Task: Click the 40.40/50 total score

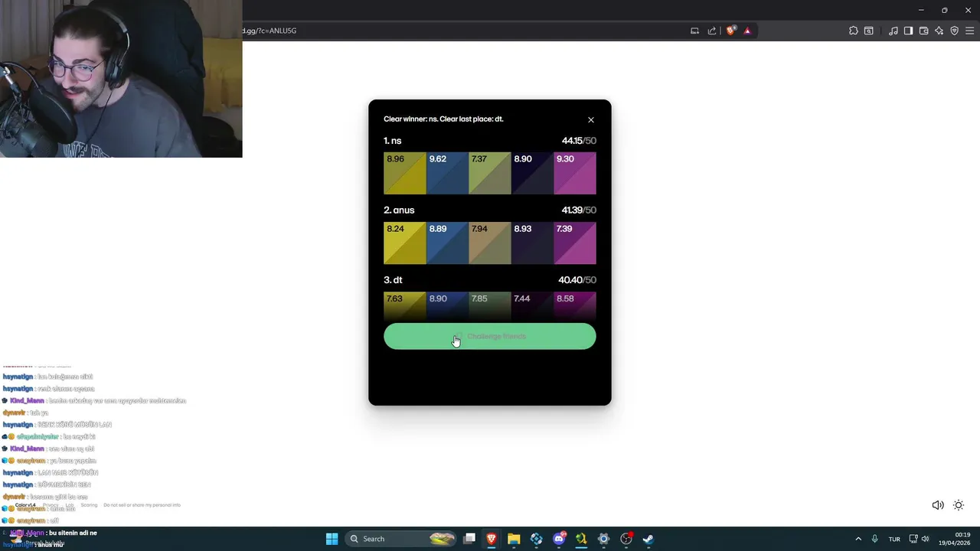Action: point(577,280)
